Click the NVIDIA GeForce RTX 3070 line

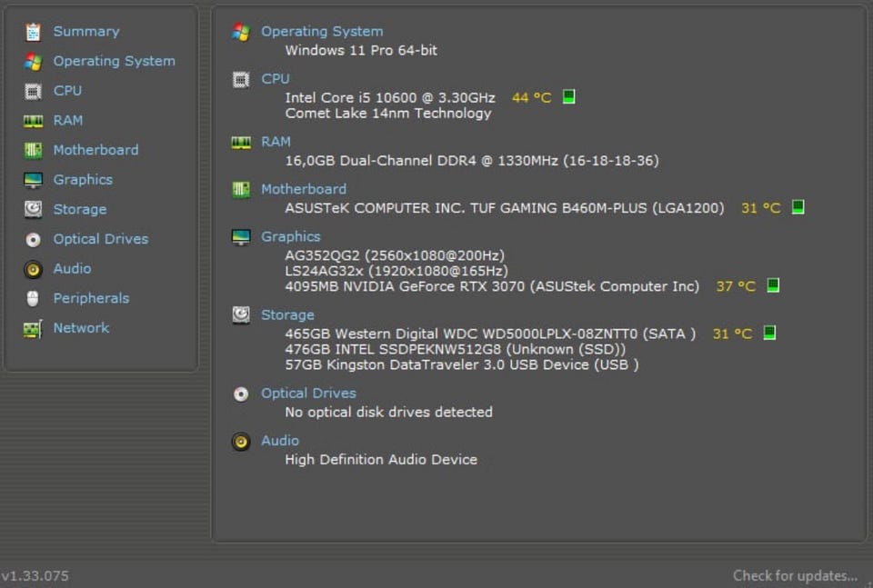[x=492, y=286]
